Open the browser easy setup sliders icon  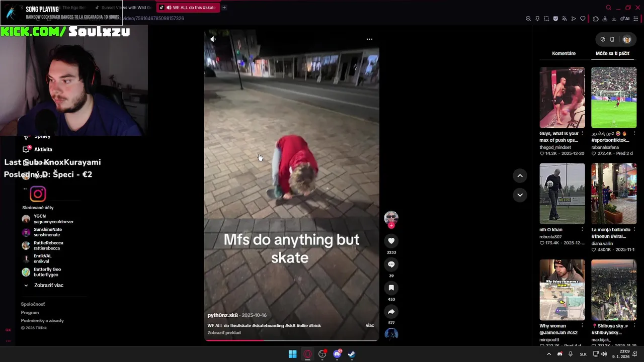[x=636, y=19]
